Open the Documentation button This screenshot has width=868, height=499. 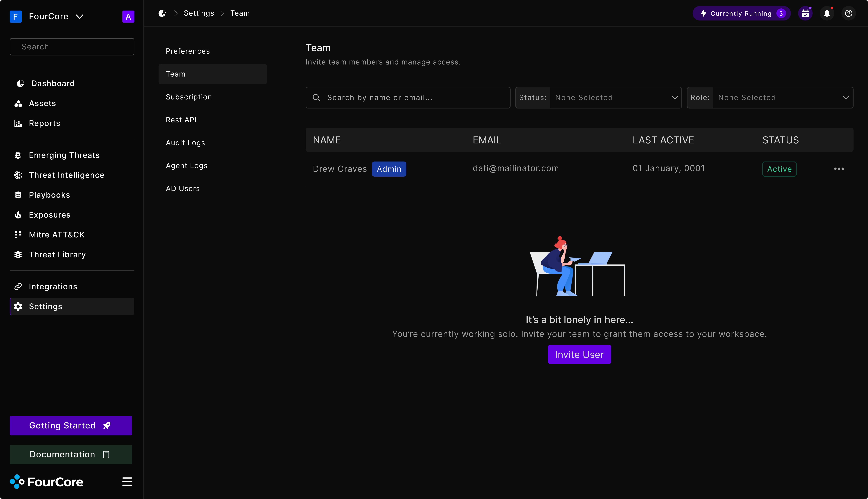click(x=71, y=454)
